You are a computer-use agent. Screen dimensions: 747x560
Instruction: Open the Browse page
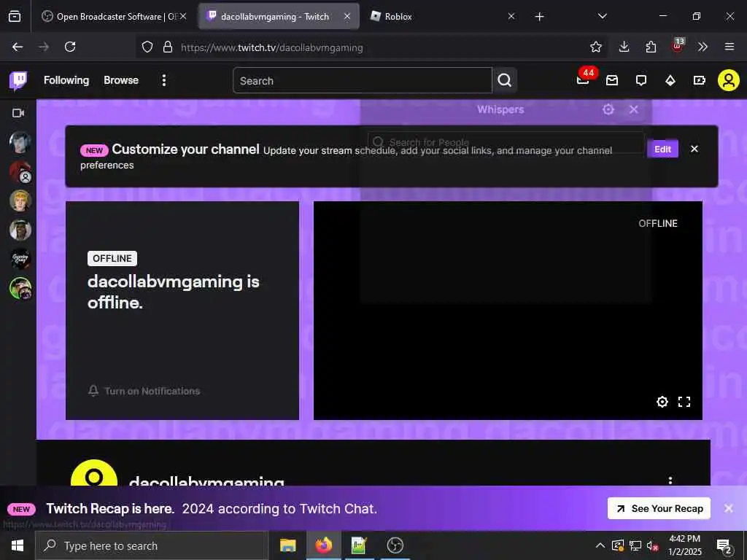pos(121,80)
